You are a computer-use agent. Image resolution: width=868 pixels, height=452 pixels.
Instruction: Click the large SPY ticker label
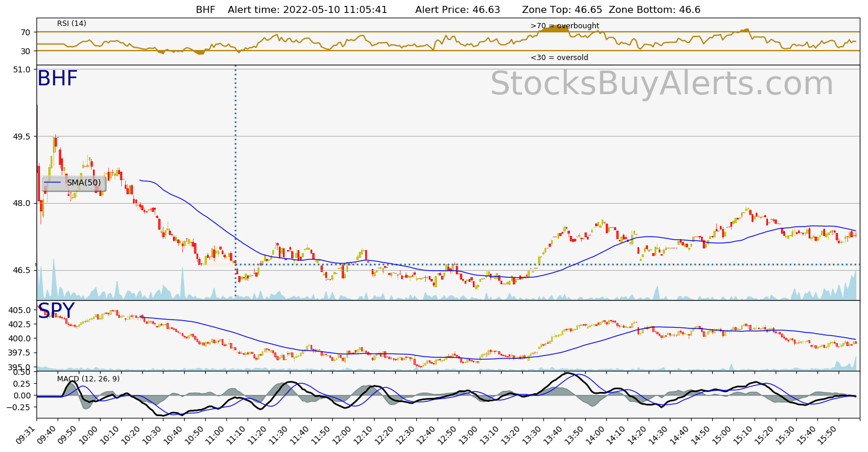point(56,311)
